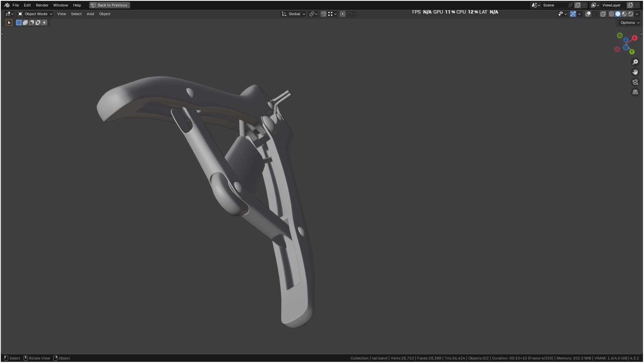The height and width of the screenshot is (363, 644).
Task: Open the object visibility and selectability dropdown
Action: 562,14
